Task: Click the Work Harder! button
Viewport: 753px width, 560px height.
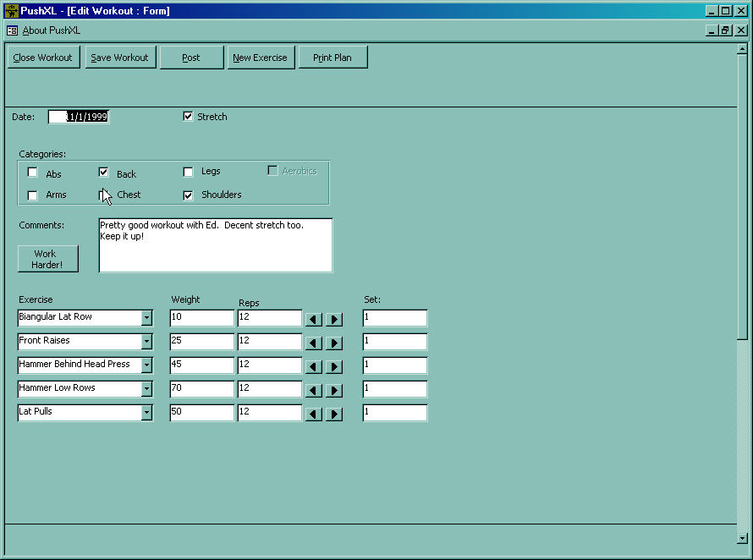Action: 47,260
